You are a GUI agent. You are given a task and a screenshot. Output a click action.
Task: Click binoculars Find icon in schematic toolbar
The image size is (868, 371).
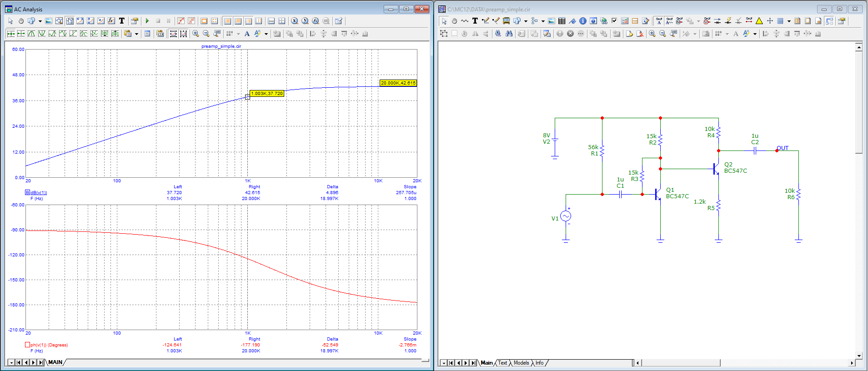pos(509,34)
